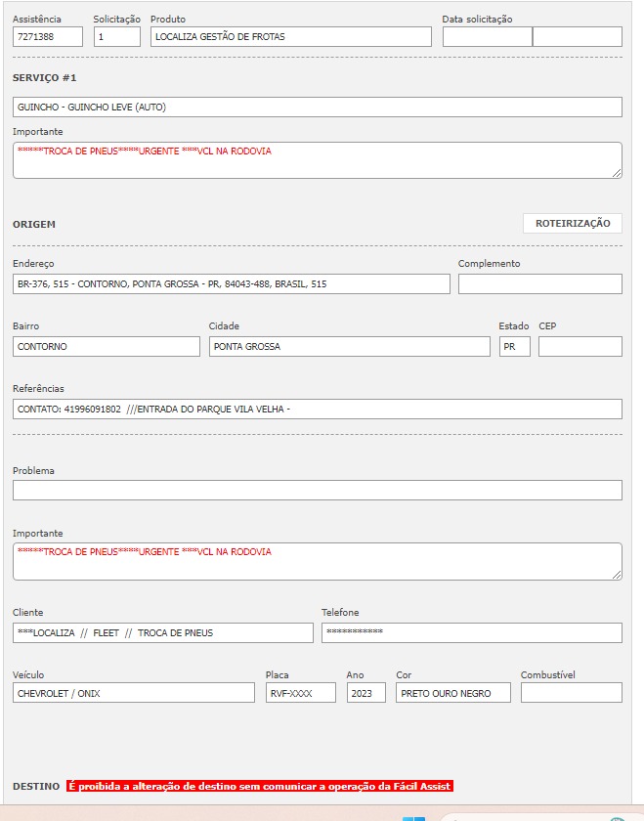Select the empty CEP field
The height and width of the screenshot is (821, 644).
580,347
